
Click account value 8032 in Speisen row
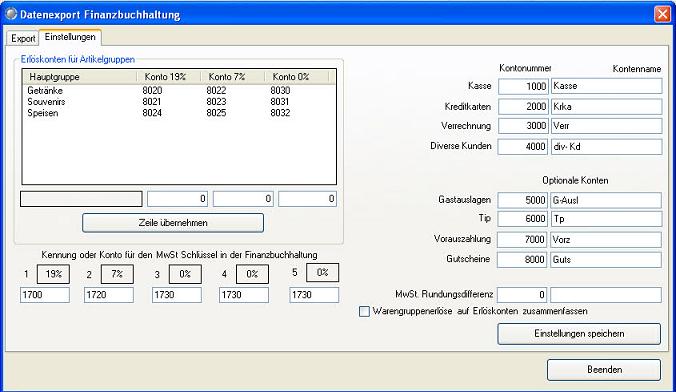tap(280, 113)
